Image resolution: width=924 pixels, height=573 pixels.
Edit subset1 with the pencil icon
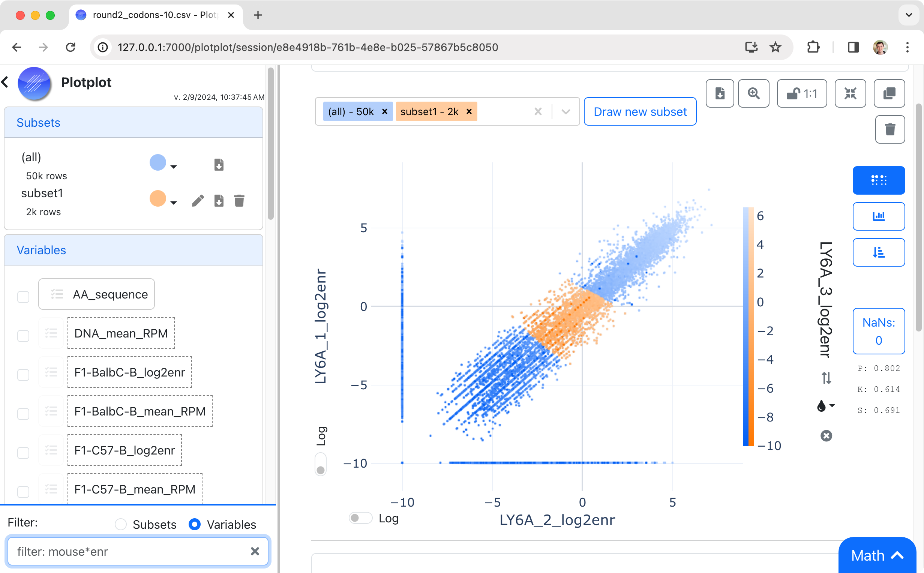point(198,201)
